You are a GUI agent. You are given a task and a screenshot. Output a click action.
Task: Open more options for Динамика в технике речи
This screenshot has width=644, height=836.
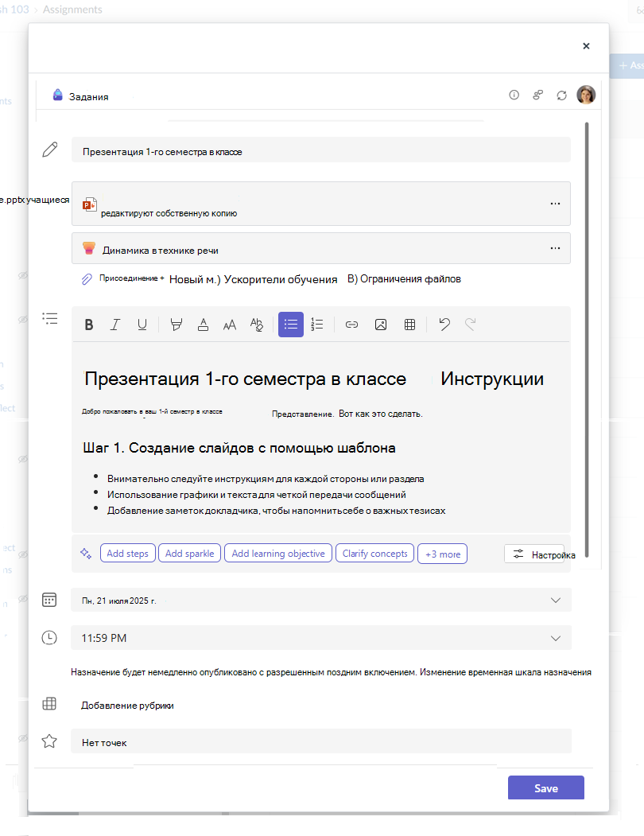pyautogui.click(x=556, y=248)
